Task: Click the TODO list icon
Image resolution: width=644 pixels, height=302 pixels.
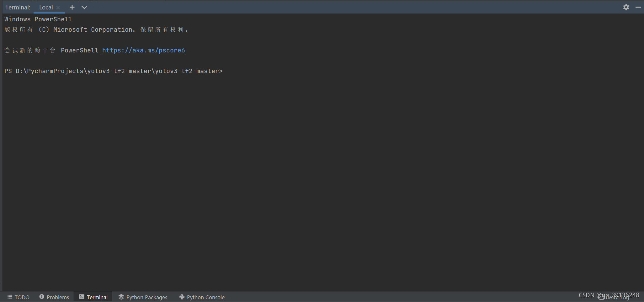Action: [x=10, y=297]
